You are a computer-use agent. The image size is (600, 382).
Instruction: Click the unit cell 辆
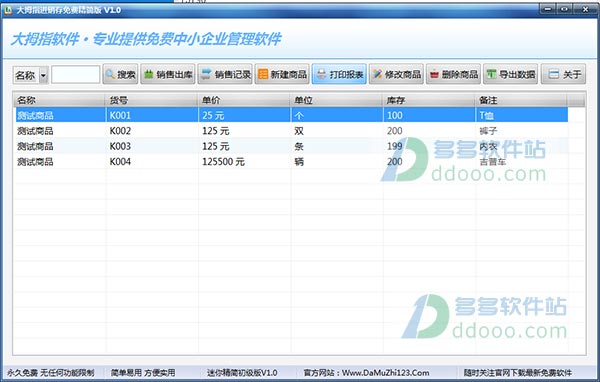point(299,162)
